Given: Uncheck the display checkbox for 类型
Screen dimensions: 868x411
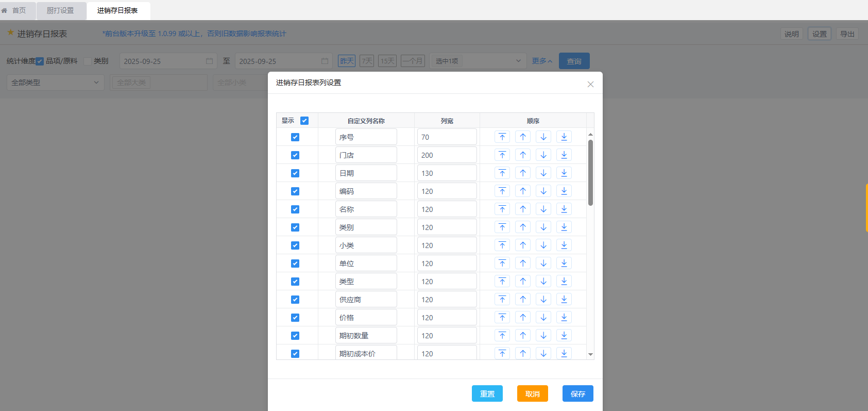Looking at the screenshot, I should click(x=295, y=282).
